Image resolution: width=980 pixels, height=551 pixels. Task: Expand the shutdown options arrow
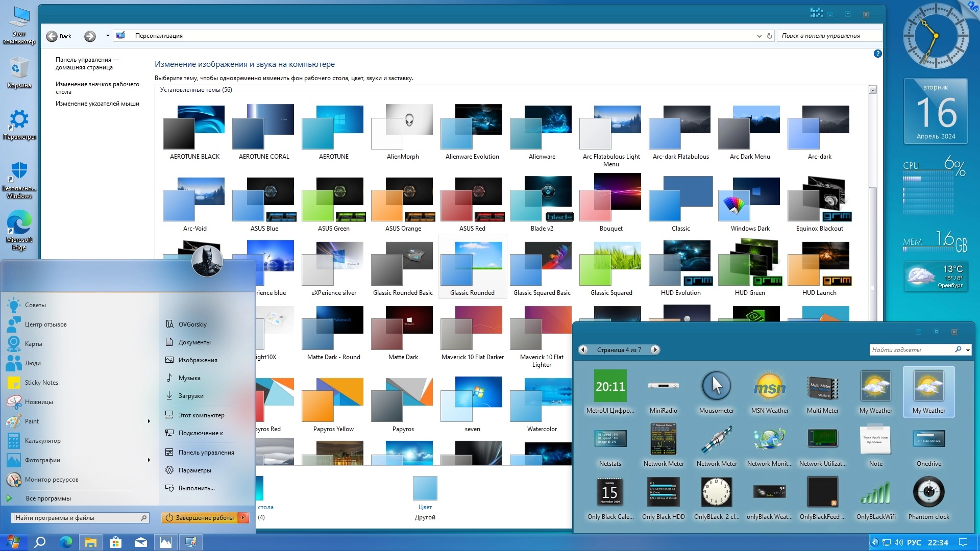pos(243,518)
